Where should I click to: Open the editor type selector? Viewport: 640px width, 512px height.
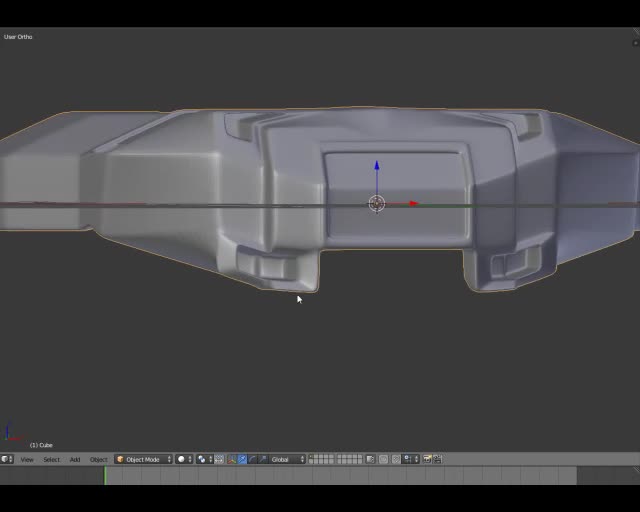point(7,459)
